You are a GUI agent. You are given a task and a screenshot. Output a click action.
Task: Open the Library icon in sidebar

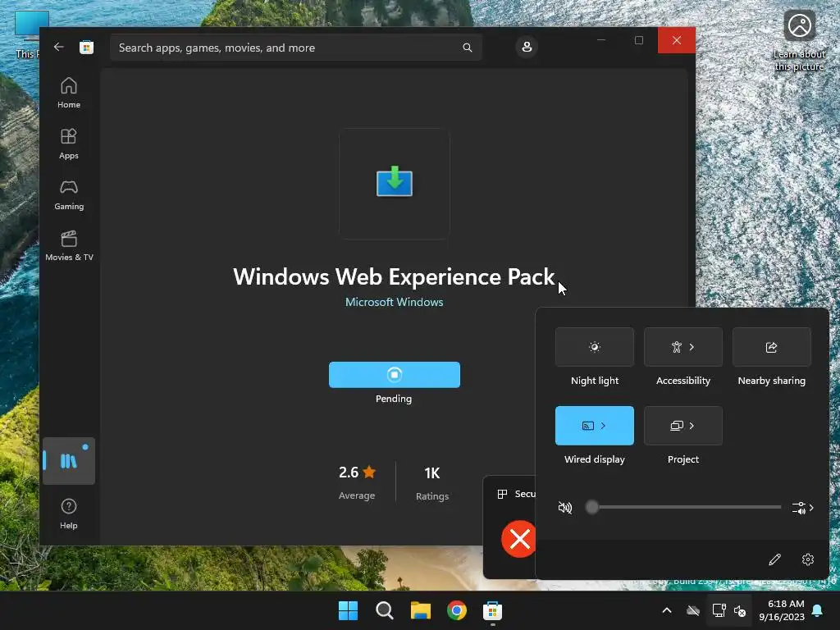[x=69, y=461]
